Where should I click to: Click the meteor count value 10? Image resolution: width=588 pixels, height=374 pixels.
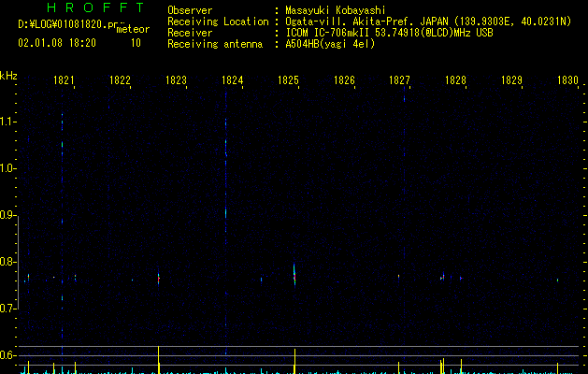point(136,43)
